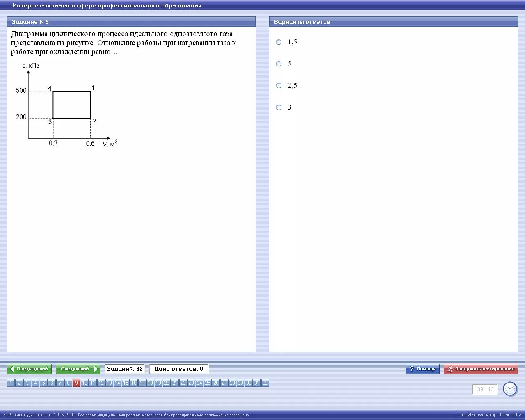The width and height of the screenshot is (525, 420).
Task: Click the highlighted question 9 box
Action: point(76,383)
